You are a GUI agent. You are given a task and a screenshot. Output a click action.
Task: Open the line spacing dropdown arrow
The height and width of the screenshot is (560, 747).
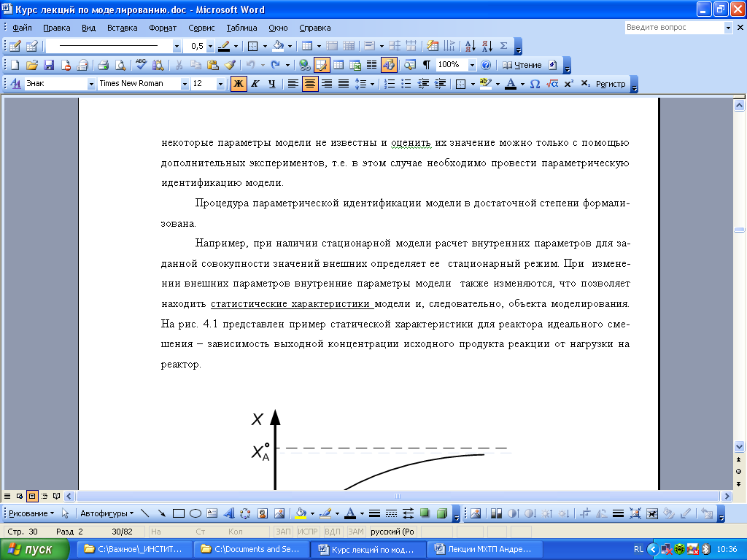pos(372,84)
